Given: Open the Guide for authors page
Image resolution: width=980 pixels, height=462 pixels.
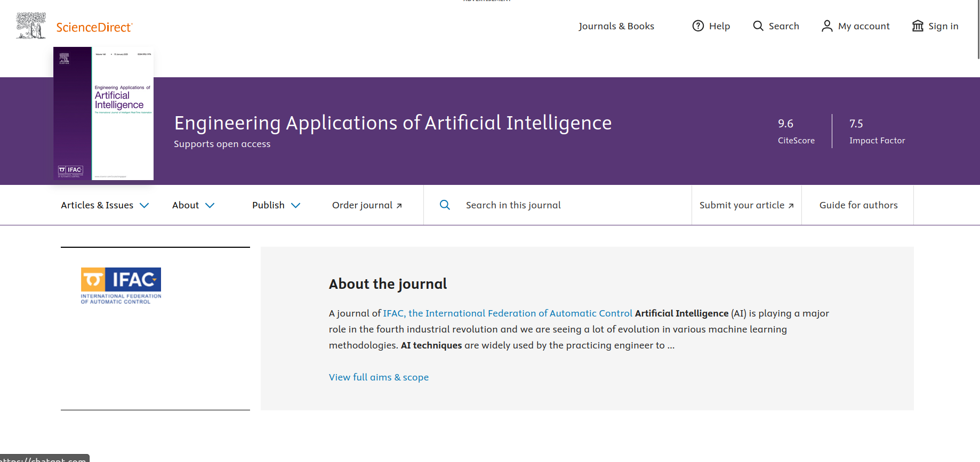Looking at the screenshot, I should point(858,205).
